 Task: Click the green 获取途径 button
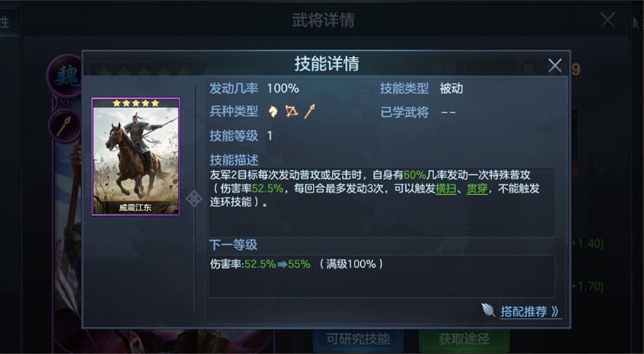click(464, 340)
